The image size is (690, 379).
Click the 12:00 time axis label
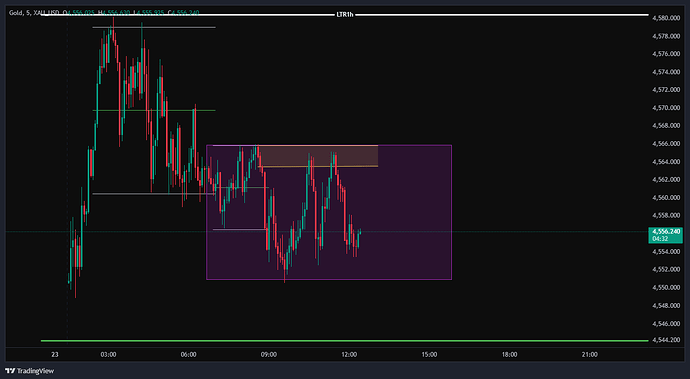pos(349,354)
